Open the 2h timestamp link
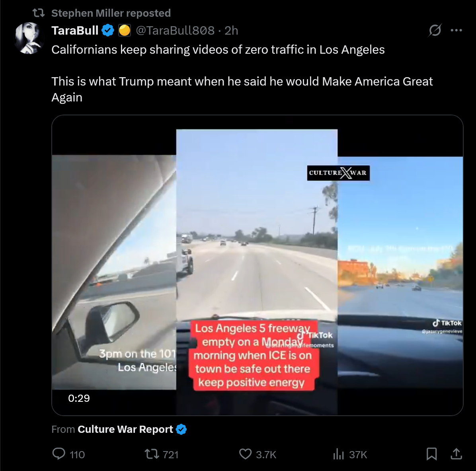The image size is (476, 471). pos(231,30)
